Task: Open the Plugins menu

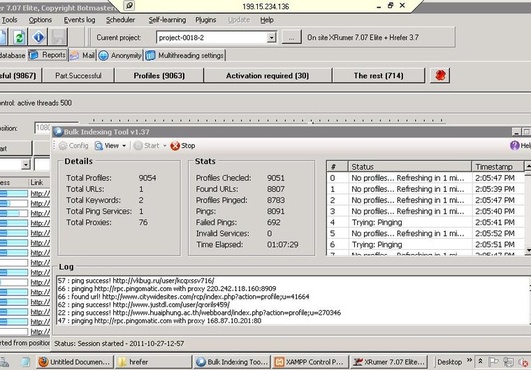Action: 206,20
